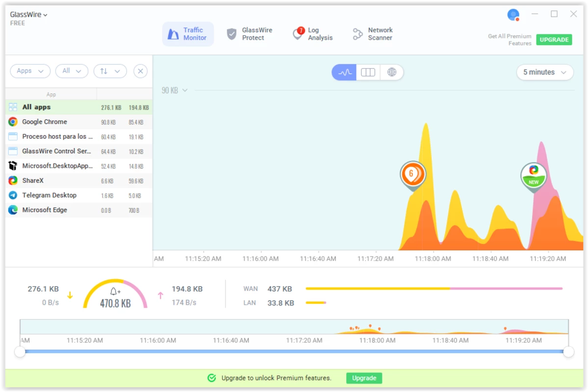Open the traffic direction arrows dropdown
588x392 pixels.
tap(110, 71)
